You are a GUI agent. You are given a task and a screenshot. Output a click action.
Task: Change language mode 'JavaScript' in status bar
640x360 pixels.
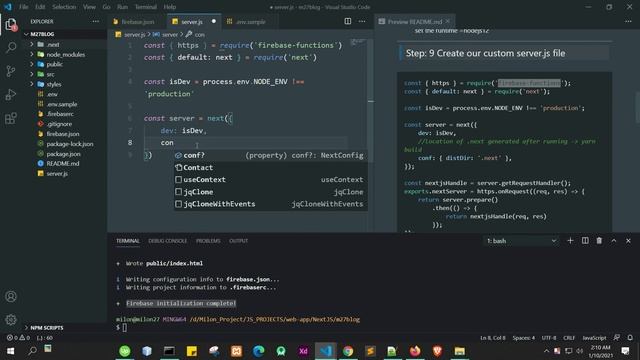[594, 338]
